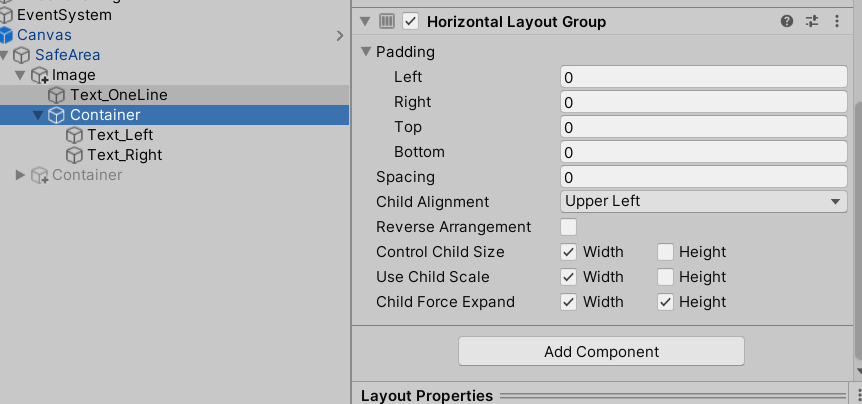This screenshot has height=404, width=862.
Task: Enable Reverse Arrangement checkbox
Action: coord(568,227)
